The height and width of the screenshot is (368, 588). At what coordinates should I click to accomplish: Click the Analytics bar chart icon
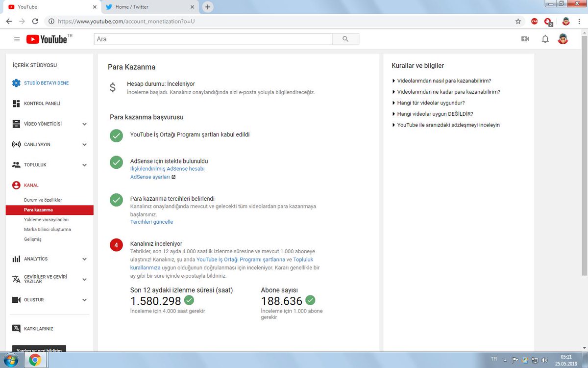point(16,259)
